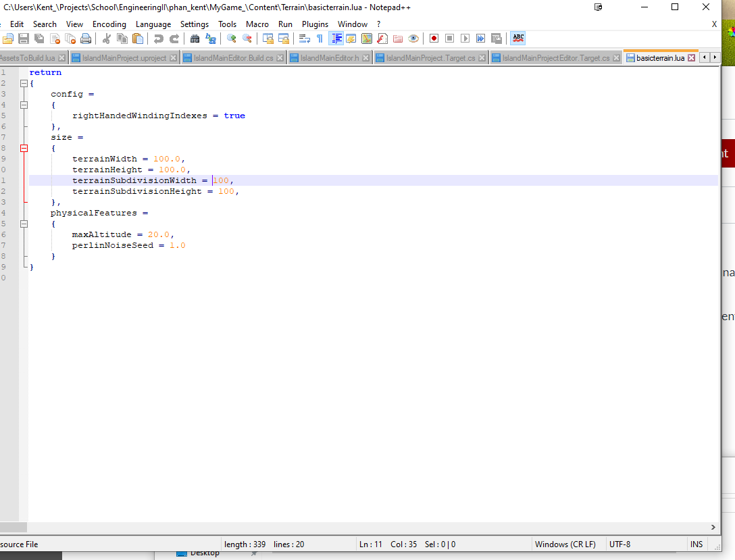Click the Print toolbar icon
Viewport: 735px width, 560px height.
tap(86, 39)
